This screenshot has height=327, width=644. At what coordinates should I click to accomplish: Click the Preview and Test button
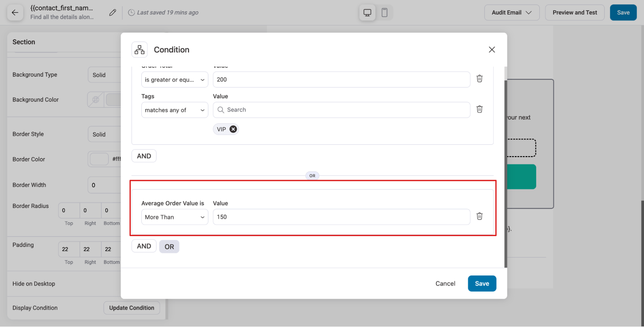(574, 13)
